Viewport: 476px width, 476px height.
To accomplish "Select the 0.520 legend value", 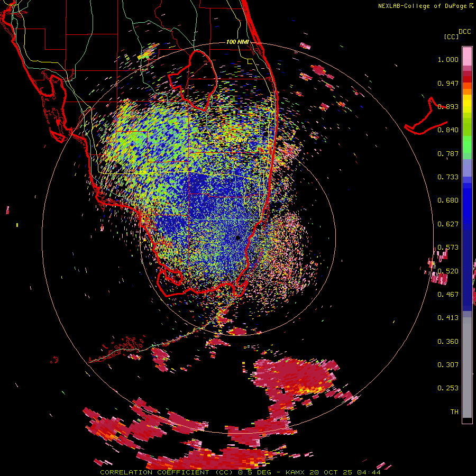I will [x=448, y=271].
